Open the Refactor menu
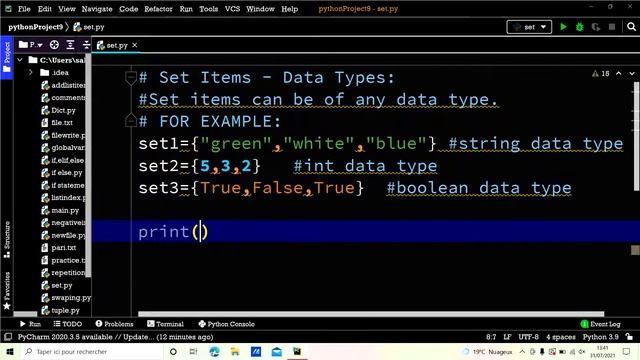 pos(158,9)
